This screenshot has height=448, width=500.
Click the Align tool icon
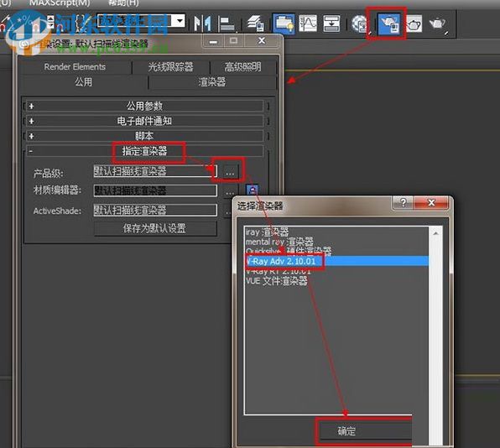pyautogui.click(x=227, y=23)
